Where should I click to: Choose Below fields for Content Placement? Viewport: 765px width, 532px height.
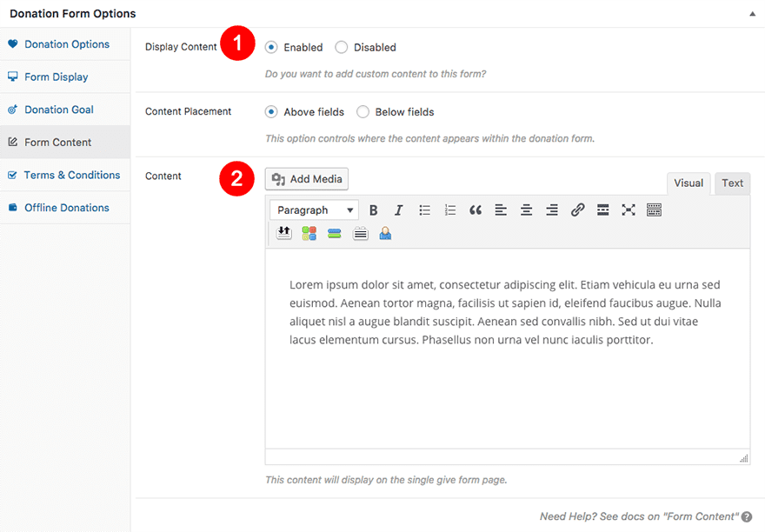tap(363, 112)
